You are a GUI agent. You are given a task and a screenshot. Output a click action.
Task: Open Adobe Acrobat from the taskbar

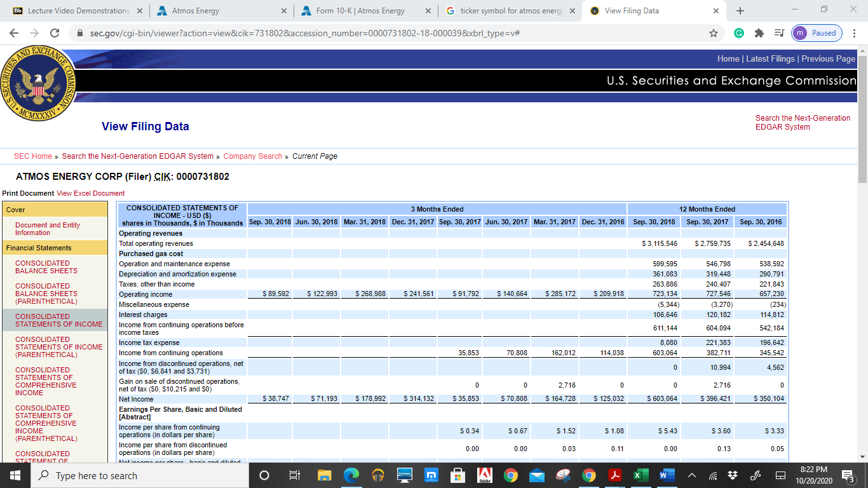point(613,475)
